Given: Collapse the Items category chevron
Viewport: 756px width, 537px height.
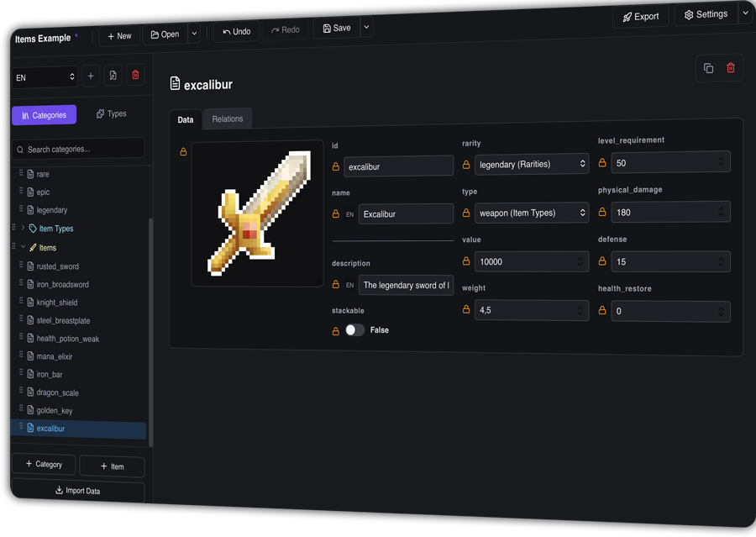Looking at the screenshot, I should pyautogui.click(x=23, y=246).
